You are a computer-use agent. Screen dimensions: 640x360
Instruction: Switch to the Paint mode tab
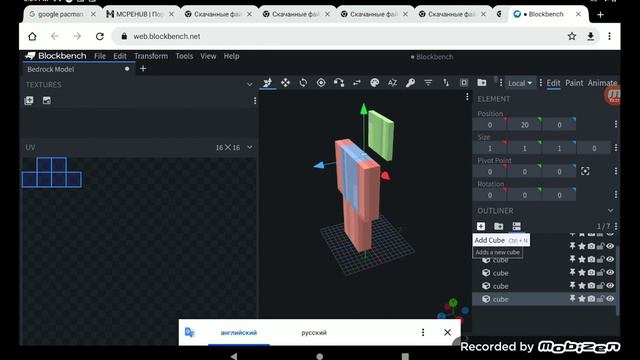pyautogui.click(x=574, y=83)
